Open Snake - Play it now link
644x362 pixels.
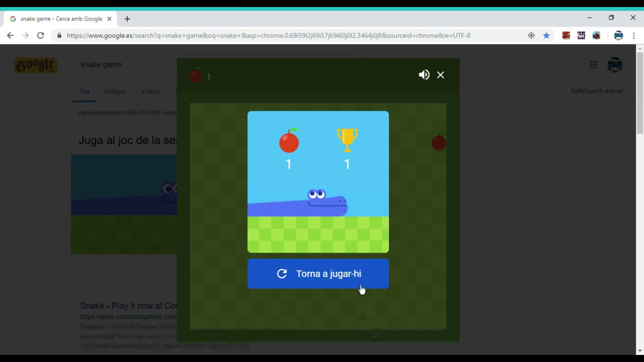[129, 306]
